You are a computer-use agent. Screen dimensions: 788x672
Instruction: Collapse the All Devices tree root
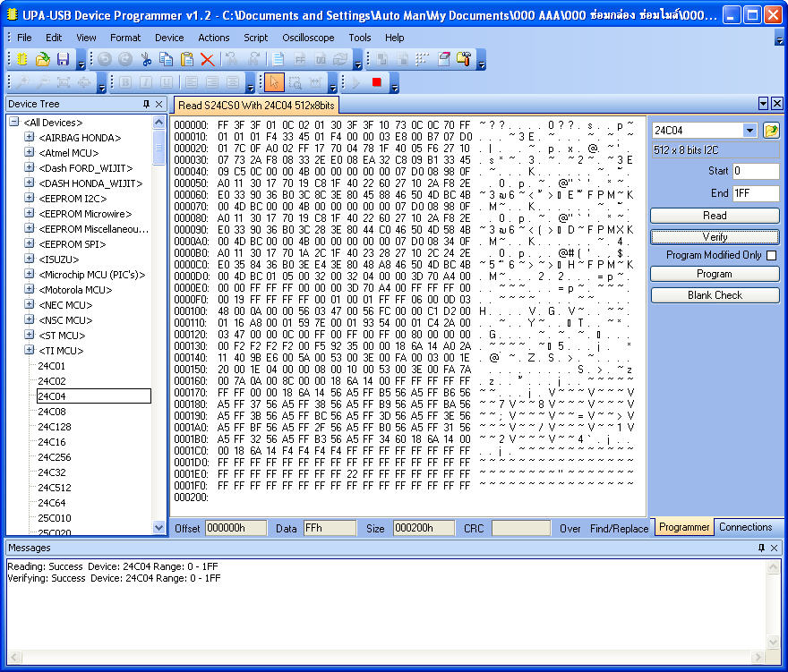[14, 122]
